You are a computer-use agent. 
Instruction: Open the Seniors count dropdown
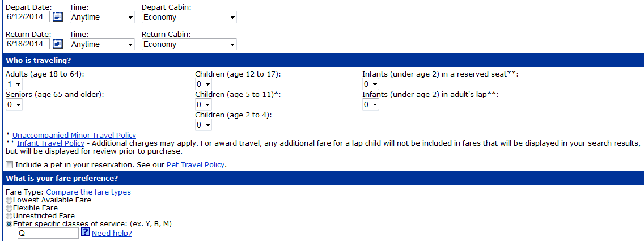click(14, 104)
